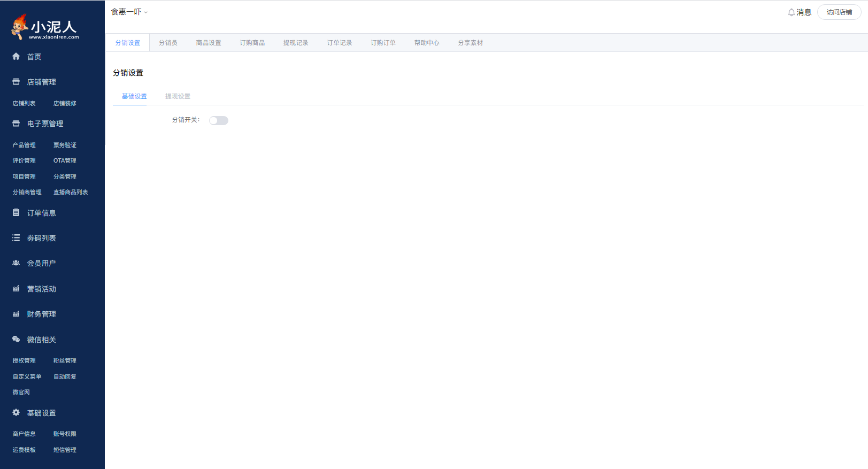The height and width of the screenshot is (469, 868).
Task: Click the users icon beside 会员用户
Action: click(16, 263)
